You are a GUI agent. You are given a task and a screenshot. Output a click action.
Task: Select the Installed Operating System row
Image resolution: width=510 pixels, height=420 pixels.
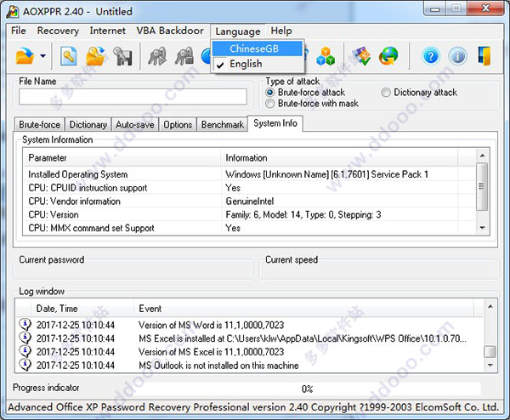(249, 174)
